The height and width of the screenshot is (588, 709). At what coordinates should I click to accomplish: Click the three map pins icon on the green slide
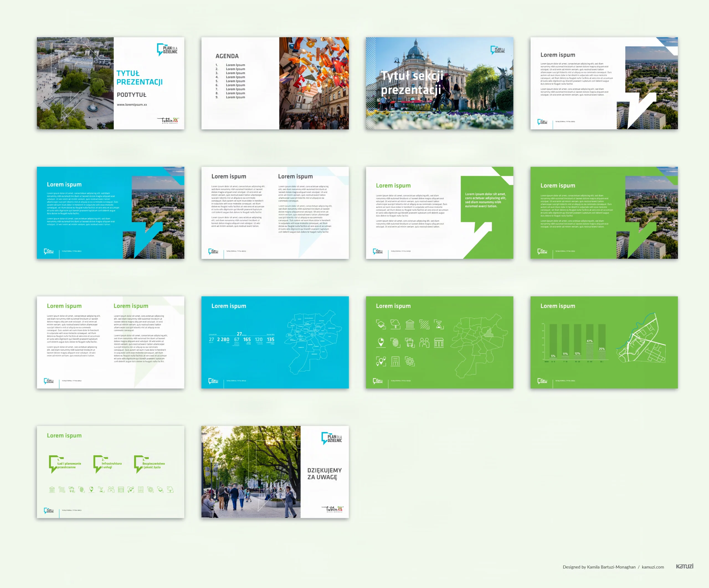[381, 361]
